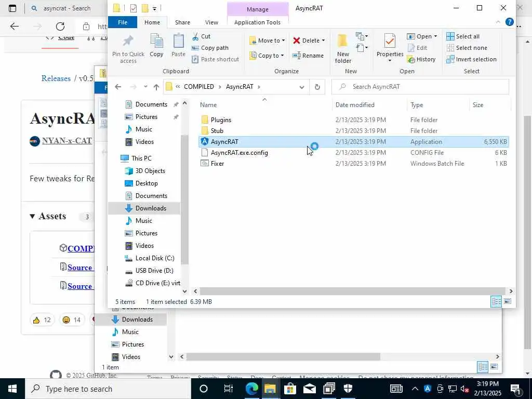Select the Fixer batch file
This screenshot has height=399, width=532.
coord(217,164)
